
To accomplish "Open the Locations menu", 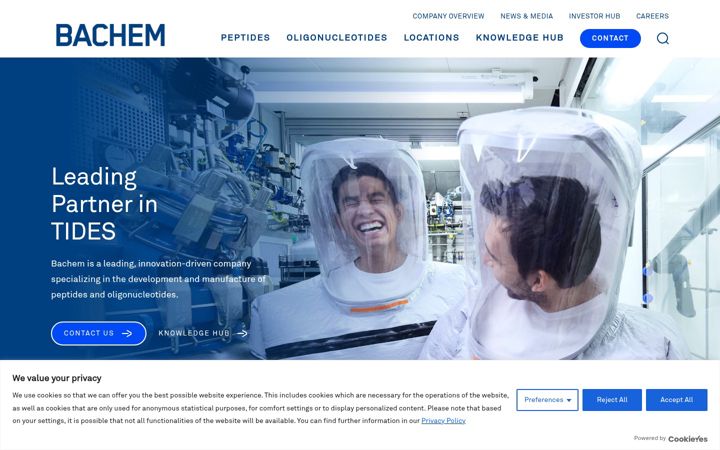I will point(431,38).
